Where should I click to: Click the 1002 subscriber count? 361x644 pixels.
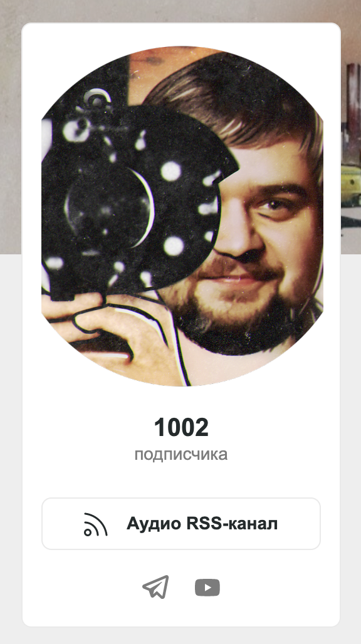click(181, 427)
